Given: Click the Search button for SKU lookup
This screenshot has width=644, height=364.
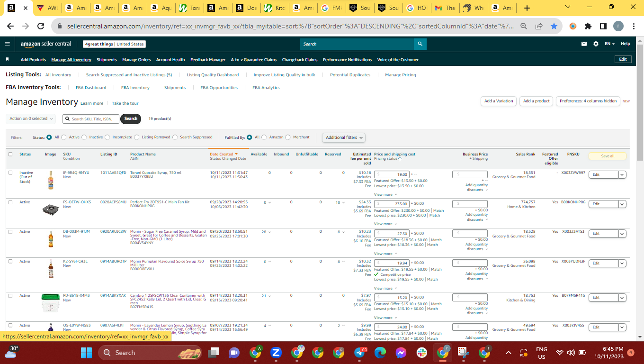Looking at the screenshot, I should (x=131, y=118).
